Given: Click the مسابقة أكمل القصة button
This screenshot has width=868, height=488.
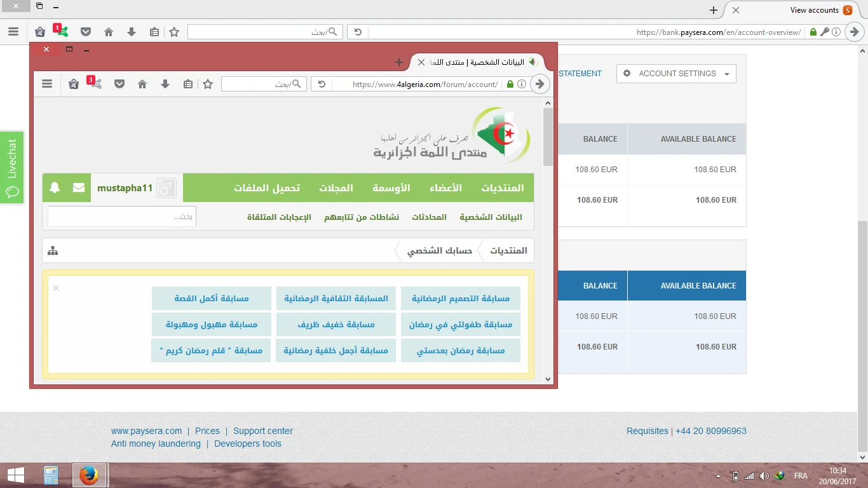Looking at the screenshot, I should (212, 299).
